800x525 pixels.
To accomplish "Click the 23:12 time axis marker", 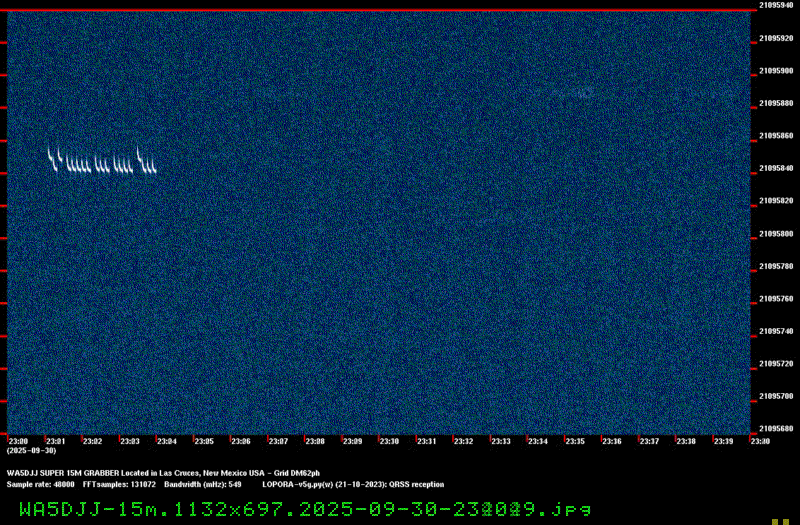I will 463,441.
